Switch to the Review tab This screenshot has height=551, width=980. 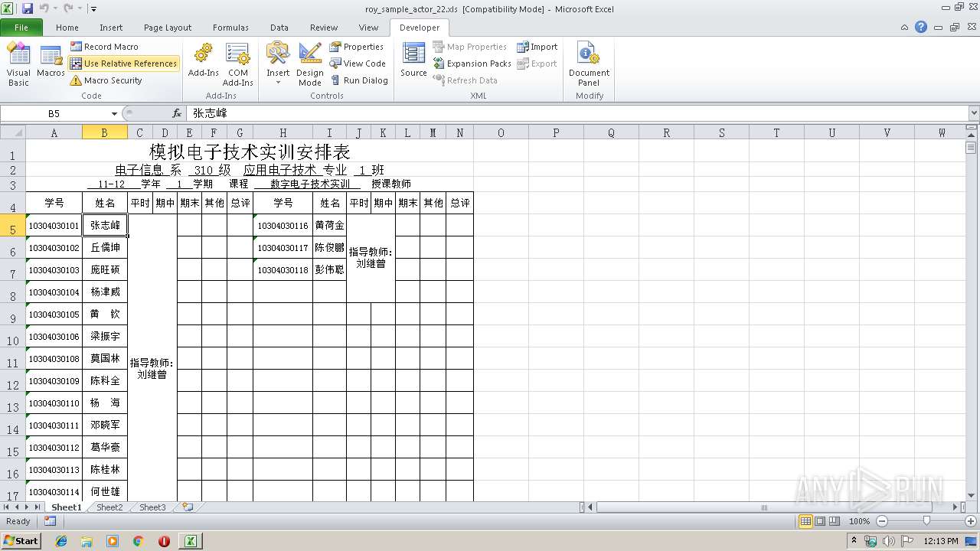click(x=324, y=28)
